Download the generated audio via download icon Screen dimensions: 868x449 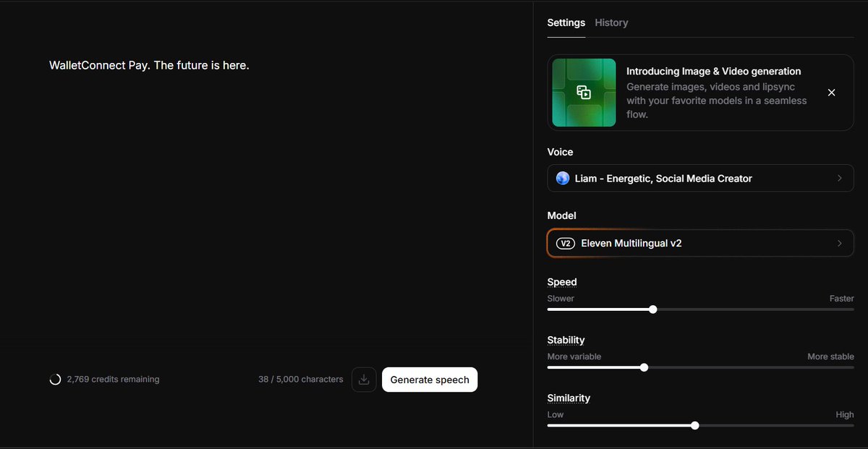tap(364, 380)
